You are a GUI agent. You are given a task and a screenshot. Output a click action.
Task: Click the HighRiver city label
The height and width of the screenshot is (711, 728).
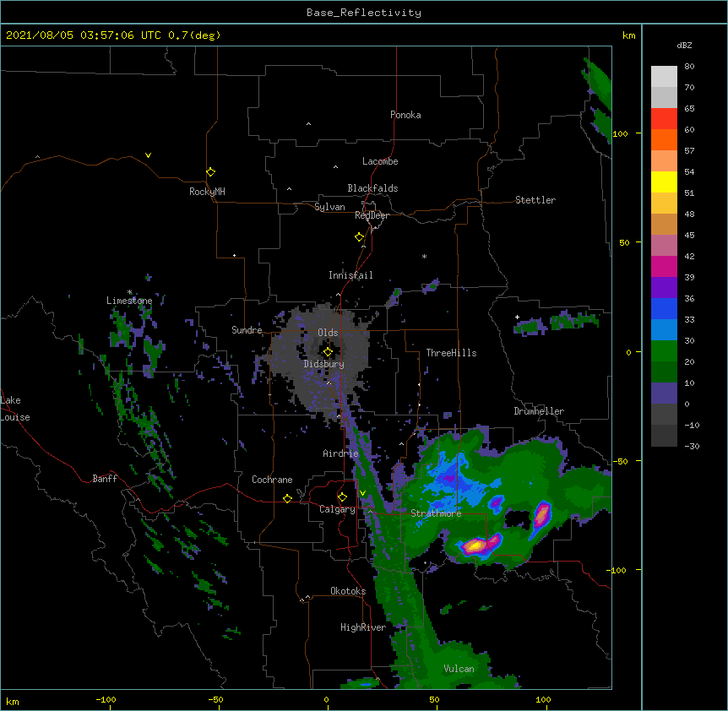(x=363, y=627)
